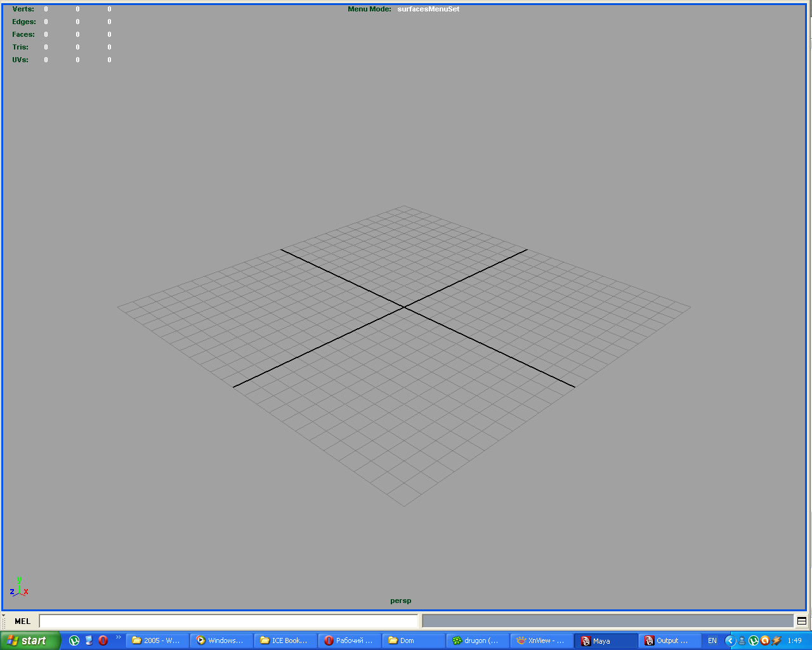Switch to the '2005 - W...' folder window
Screen dimensions: 812x650
point(157,640)
